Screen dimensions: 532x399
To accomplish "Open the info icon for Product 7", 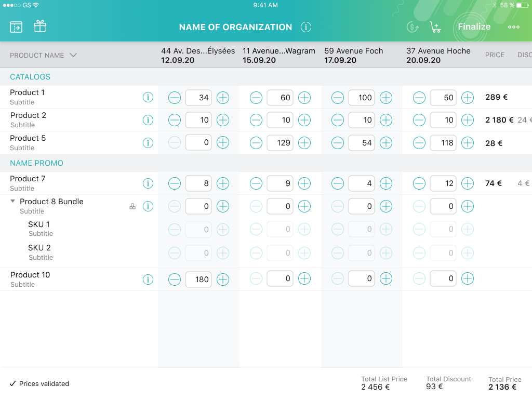I will click(148, 183).
